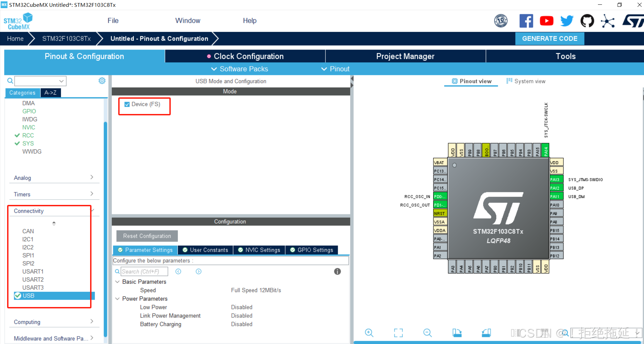Click the STM32F103C8Tx breadcrumb
644x344 pixels.
66,39
